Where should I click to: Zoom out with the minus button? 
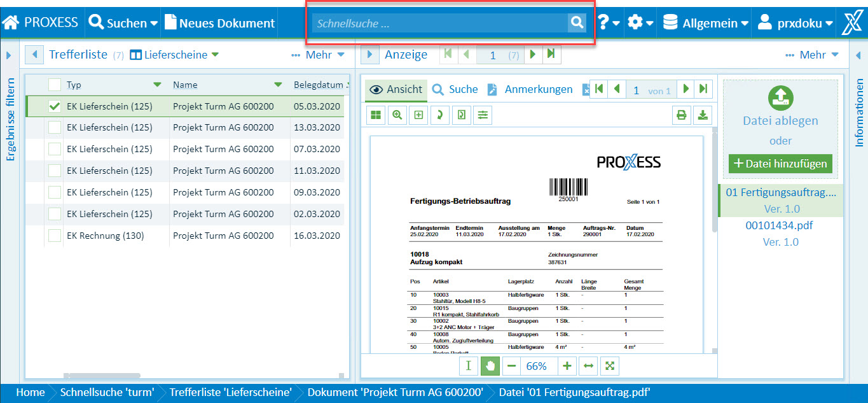(512, 366)
